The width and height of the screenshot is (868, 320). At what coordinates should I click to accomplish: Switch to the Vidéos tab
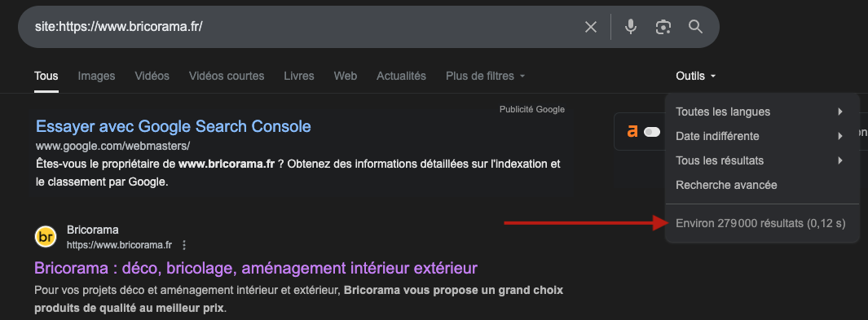pyautogui.click(x=152, y=77)
